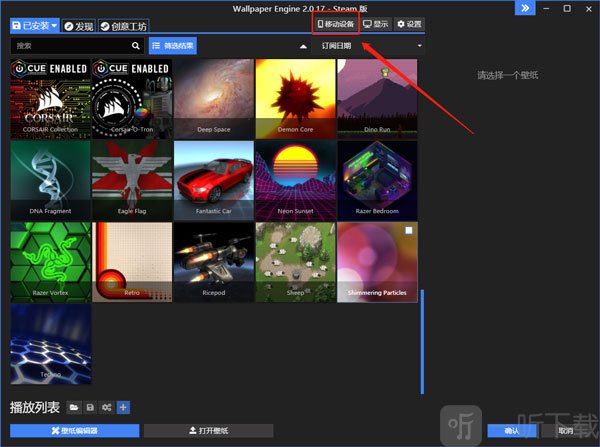Select the Sheep wallpaper

pos(295,262)
